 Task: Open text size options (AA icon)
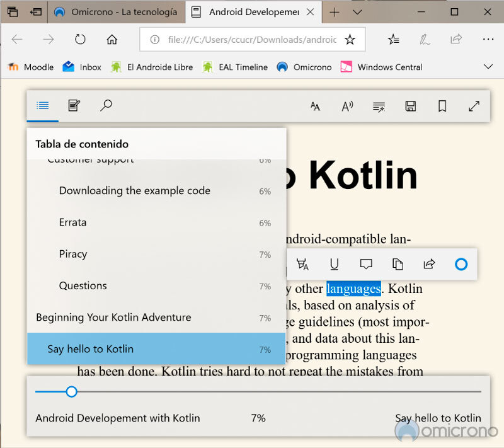coord(315,106)
